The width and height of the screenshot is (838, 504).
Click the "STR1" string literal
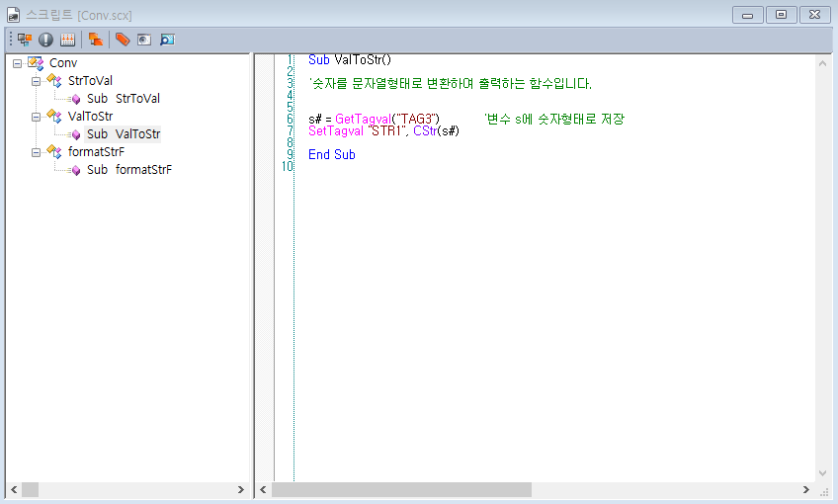tap(387, 131)
